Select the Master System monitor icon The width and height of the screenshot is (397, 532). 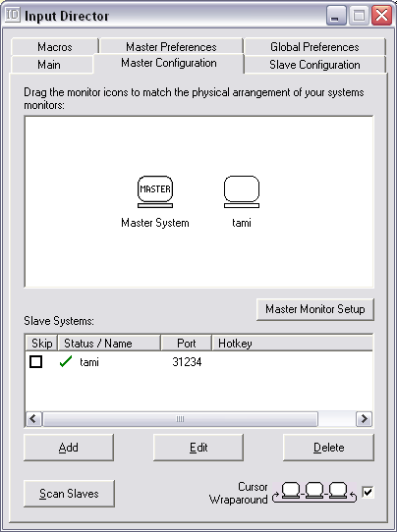tap(155, 191)
